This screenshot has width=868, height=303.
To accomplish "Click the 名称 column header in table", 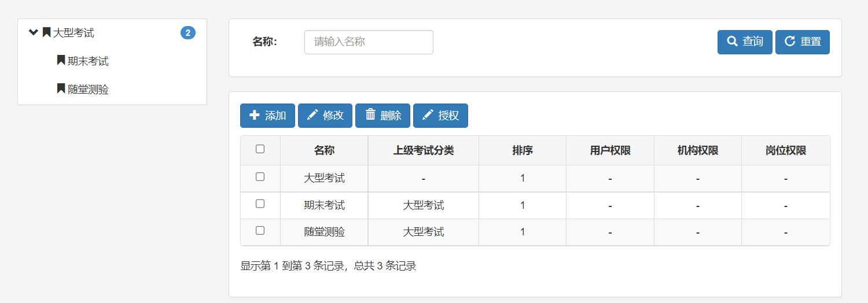I will click(324, 150).
